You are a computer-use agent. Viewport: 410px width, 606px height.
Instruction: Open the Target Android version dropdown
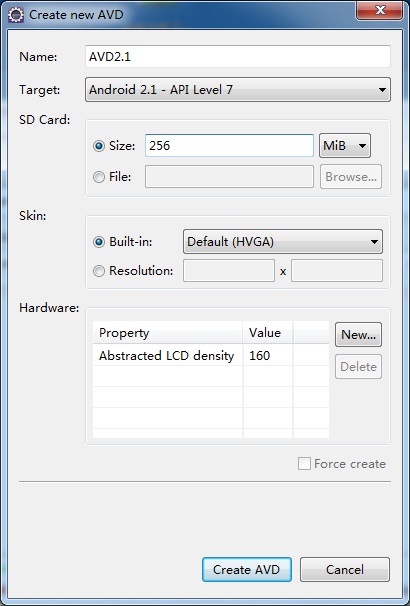(238, 90)
